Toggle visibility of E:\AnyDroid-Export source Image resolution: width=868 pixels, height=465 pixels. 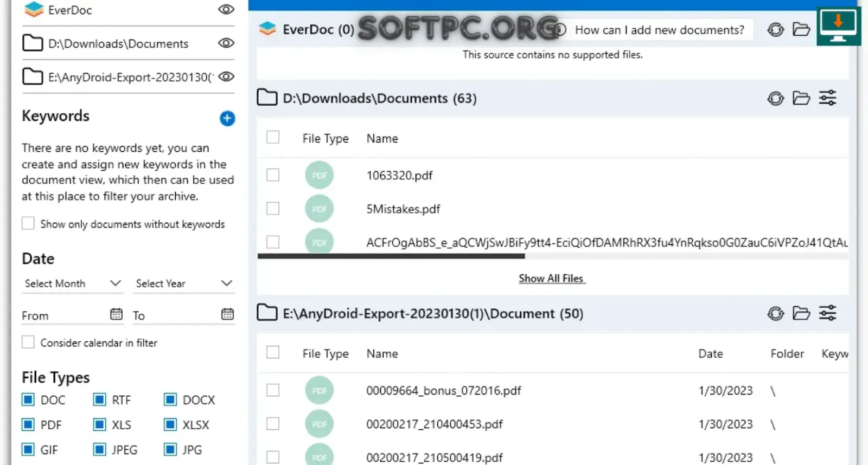[226, 76]
